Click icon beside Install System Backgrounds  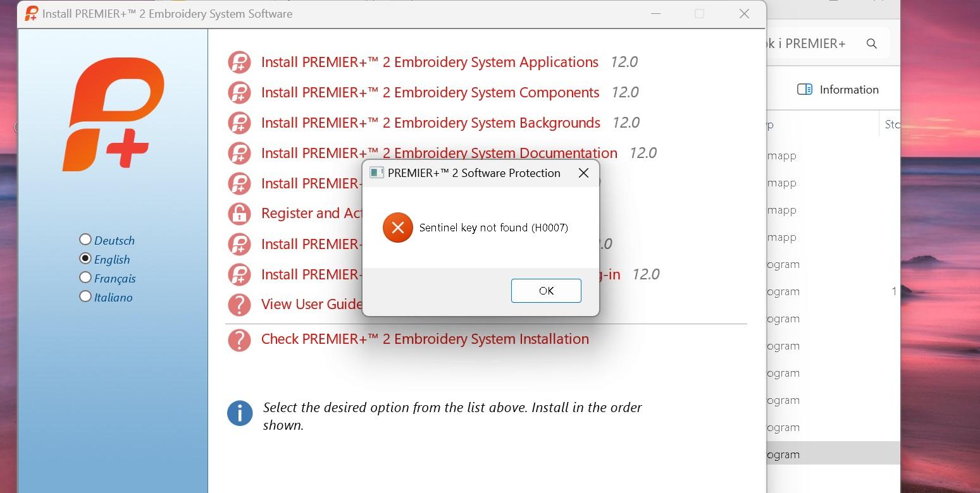click(239, 123)
